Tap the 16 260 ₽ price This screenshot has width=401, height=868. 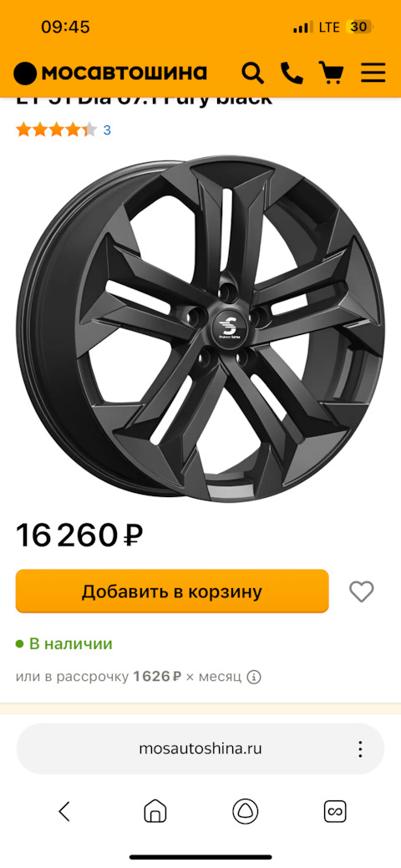pyautogui.click(x=79, y=536)
